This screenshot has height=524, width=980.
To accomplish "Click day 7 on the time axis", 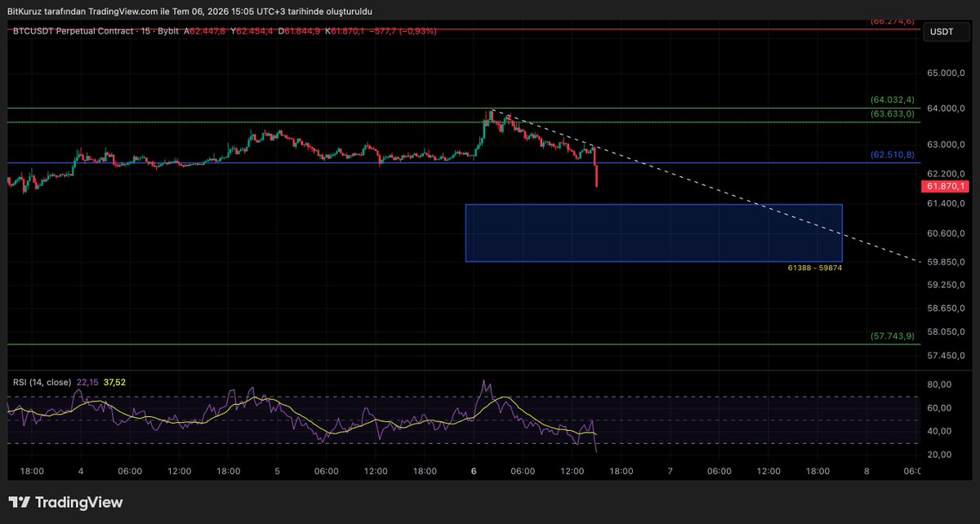I will (x=670, y=472).
